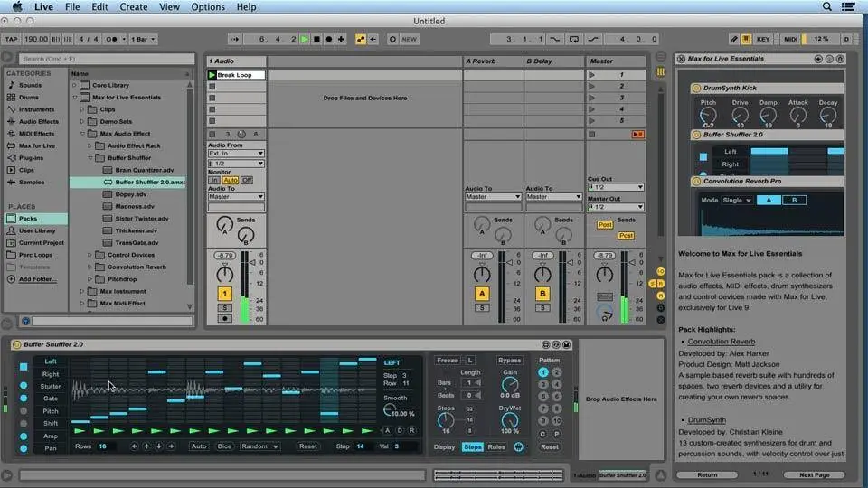This screenshot has width=868, height=488.
Task: Click the Play button in the transport bar
Action: (x=304, y=39)
